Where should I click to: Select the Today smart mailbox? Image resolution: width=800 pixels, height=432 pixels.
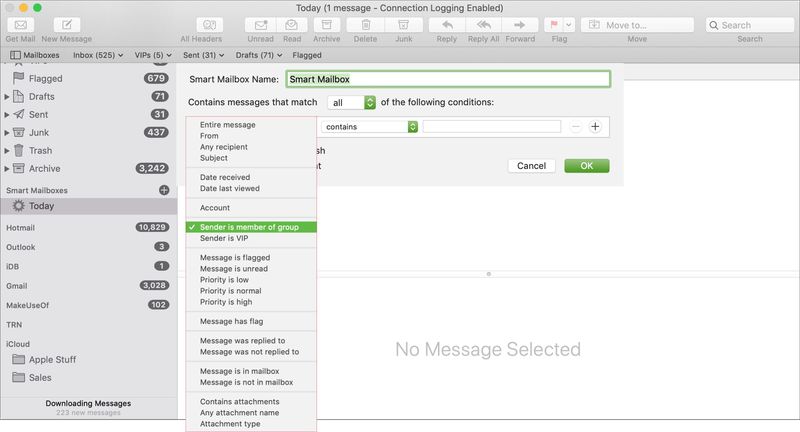click(x=89, y=206)
